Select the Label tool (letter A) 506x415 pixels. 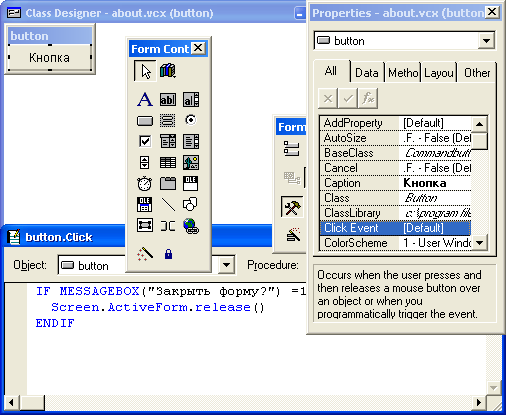coord(145,99)
